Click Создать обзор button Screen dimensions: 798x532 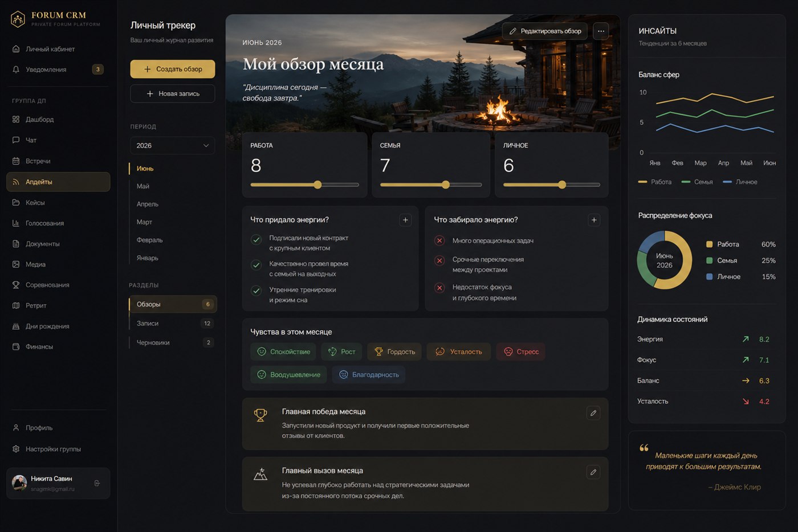coord(173,69)
